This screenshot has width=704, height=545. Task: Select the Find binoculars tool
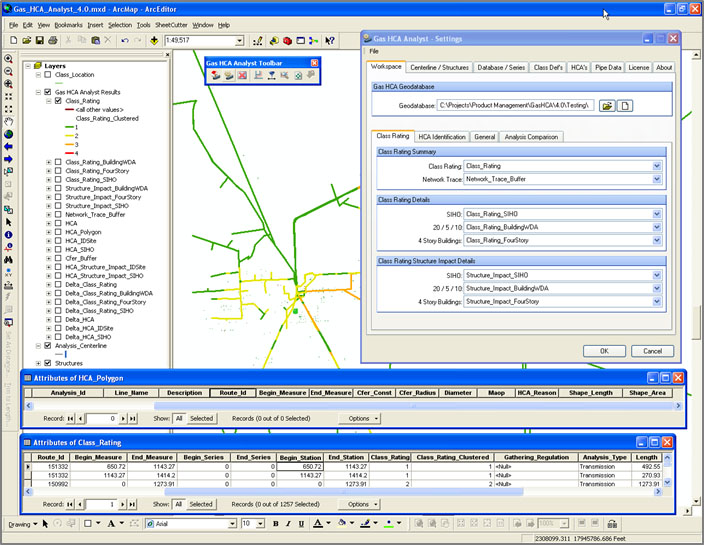pyautogui.click(x=8, y=260)
